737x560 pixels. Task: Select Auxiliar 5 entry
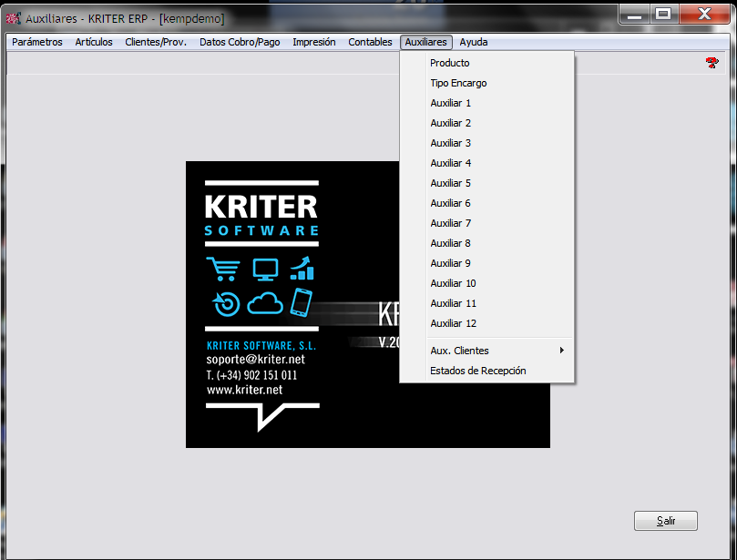click(487, 183)
